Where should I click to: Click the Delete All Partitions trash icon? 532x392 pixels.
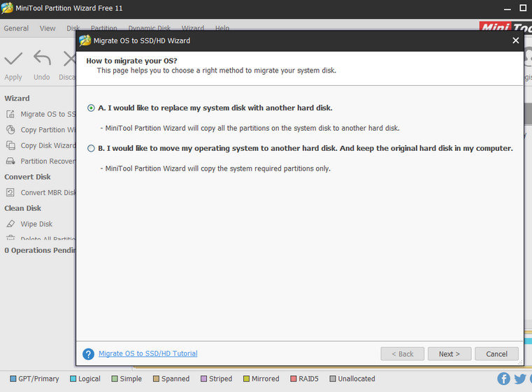(10, 238)
